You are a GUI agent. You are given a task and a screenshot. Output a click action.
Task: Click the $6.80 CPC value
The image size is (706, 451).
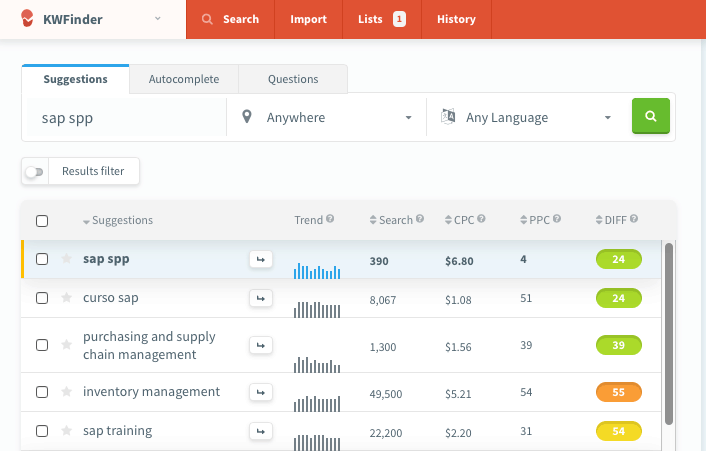(x=459, y=262)
